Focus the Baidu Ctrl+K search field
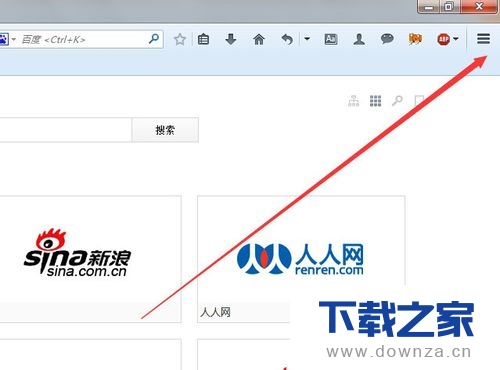Viewport: 500px width, 370px height. coord(83,40)
